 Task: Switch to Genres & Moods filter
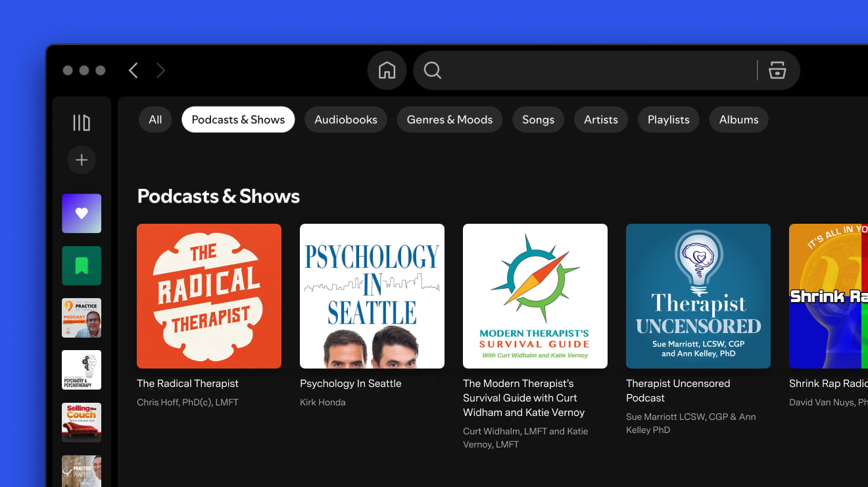tap(450, 120)
